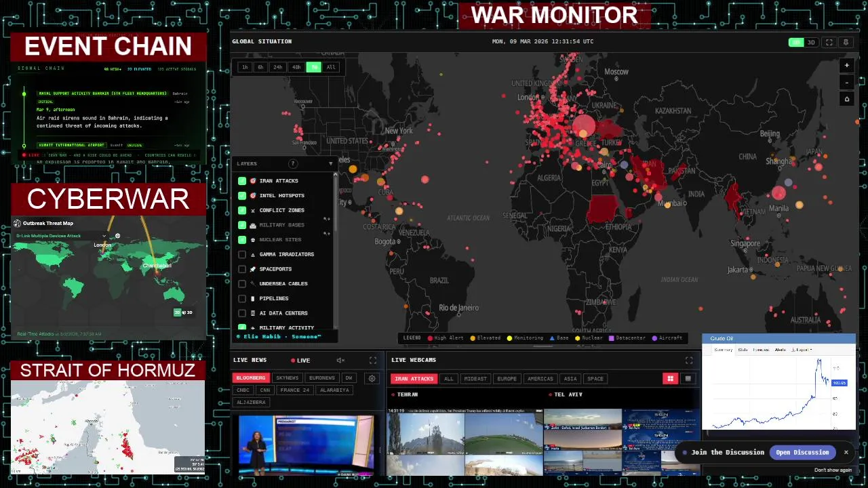Viewport: 868px width, 488px height.
Task: Filter webcams by Space
Action: (595, 379)
